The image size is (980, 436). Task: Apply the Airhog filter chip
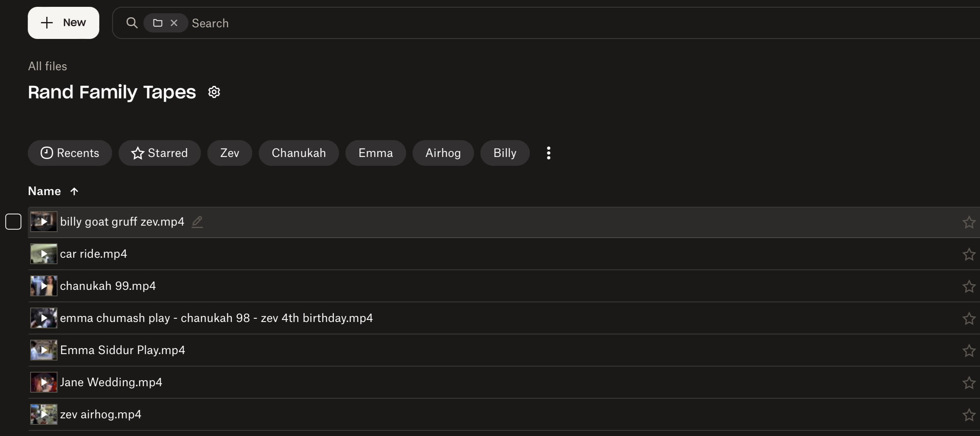click(x=443, y=153)
